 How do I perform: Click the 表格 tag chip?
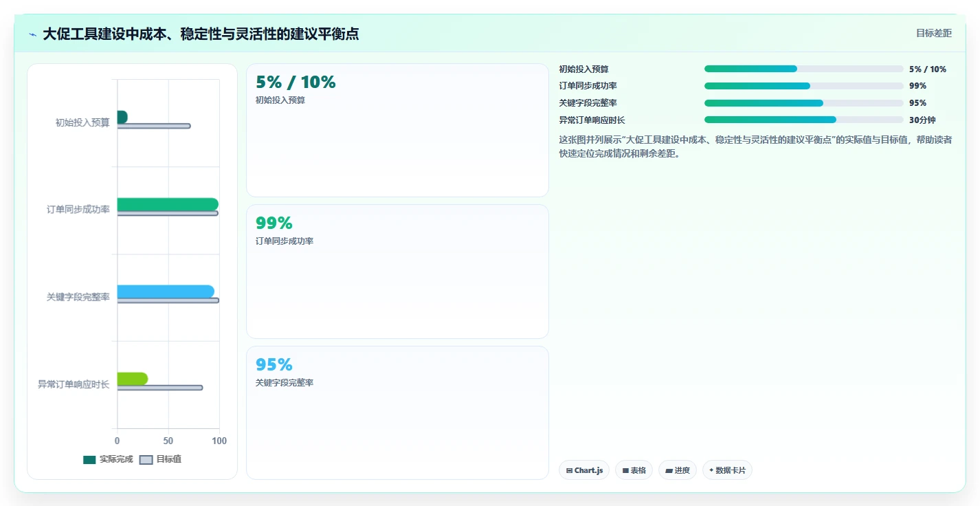coord(634,470)
